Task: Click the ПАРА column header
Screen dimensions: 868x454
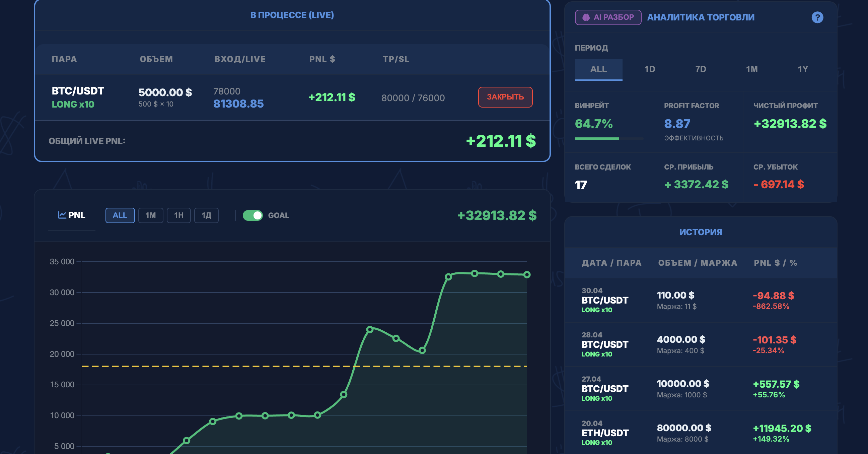Action: pos(64,59)
